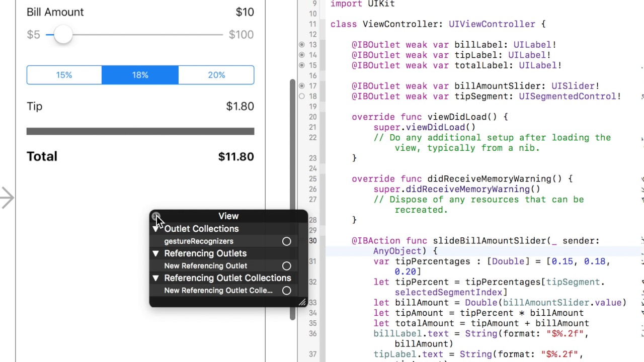Click the popup resize grip handle

[302, 302]
